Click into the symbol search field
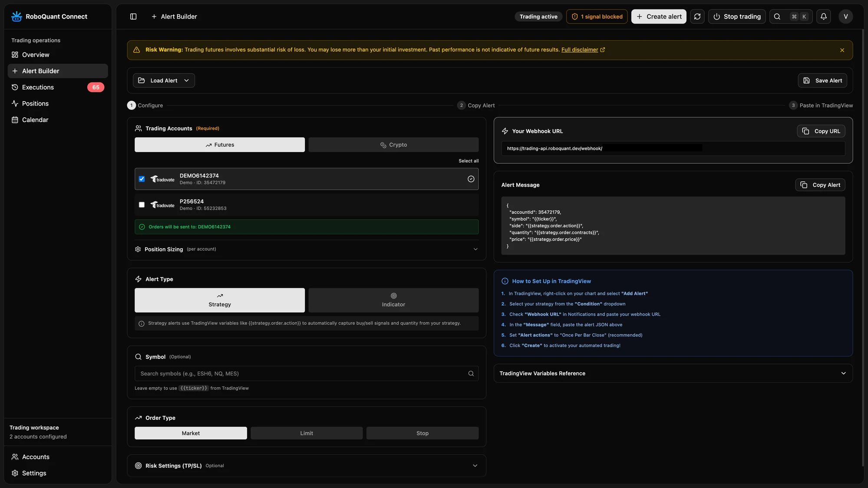Image resolution: width=868 pixels, height=488 pixels. coord(307,373)
